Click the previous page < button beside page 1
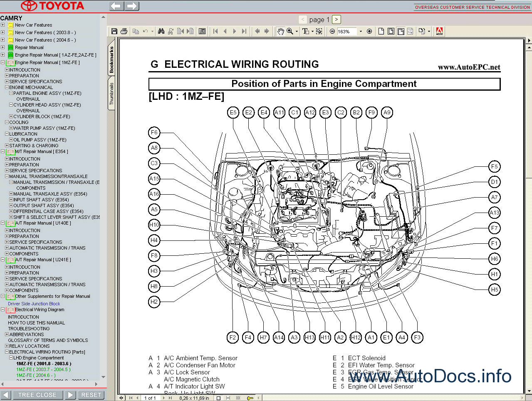This screenshot has width=532, height=401. pyautogui.click(x=303, y=20)
